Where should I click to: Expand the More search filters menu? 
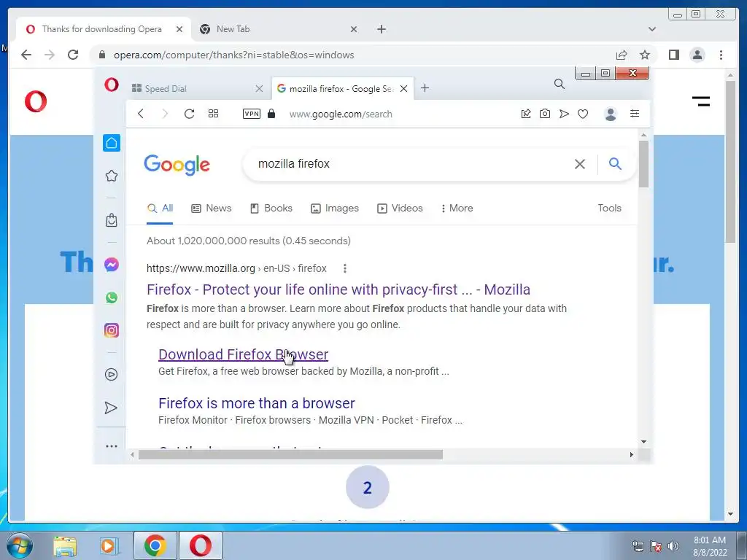coord(457,208)
